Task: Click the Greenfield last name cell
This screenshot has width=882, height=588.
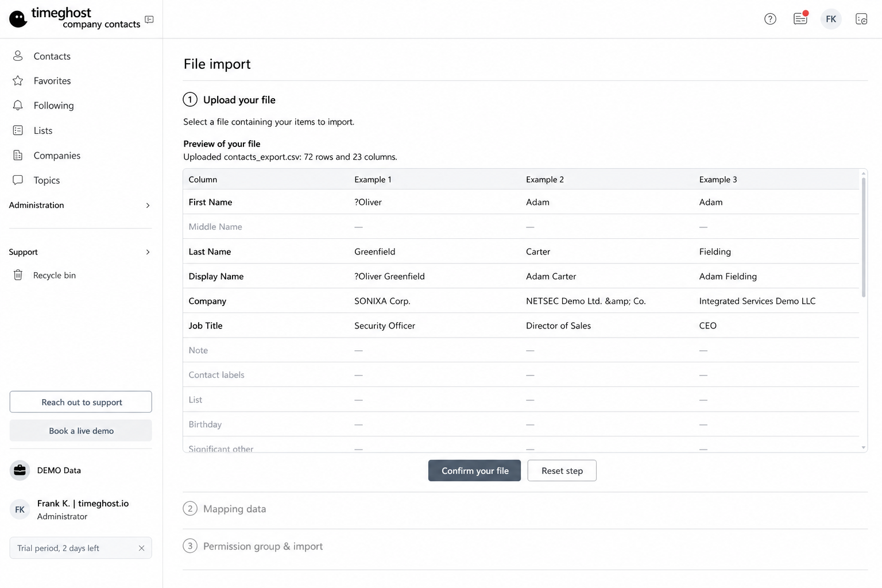Action: coord(375,252)
